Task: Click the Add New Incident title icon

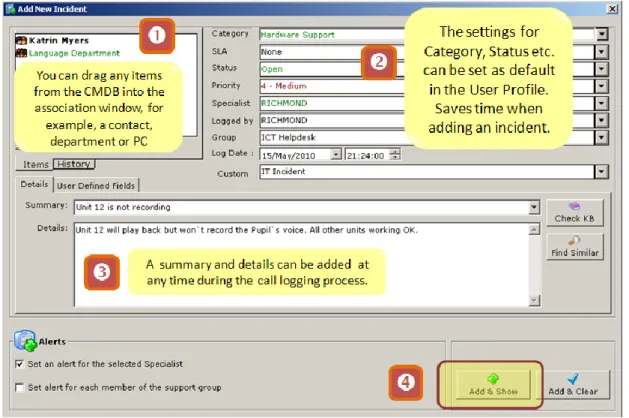Action: (10, 8)
